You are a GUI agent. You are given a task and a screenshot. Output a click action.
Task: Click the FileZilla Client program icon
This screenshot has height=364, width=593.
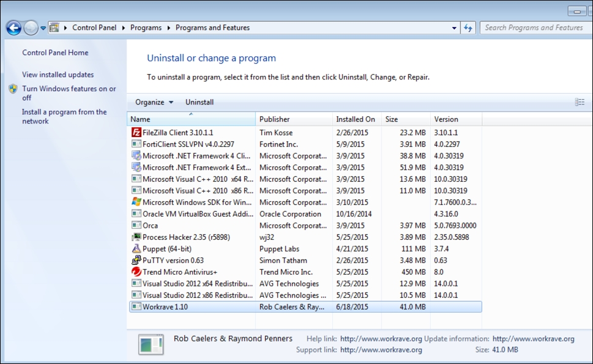point(136,132)
